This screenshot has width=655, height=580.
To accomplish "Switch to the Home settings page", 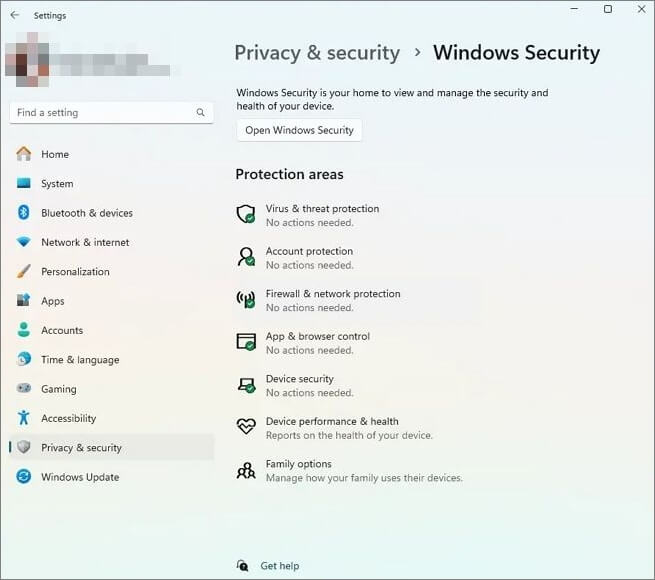I will tap(55, 154).
